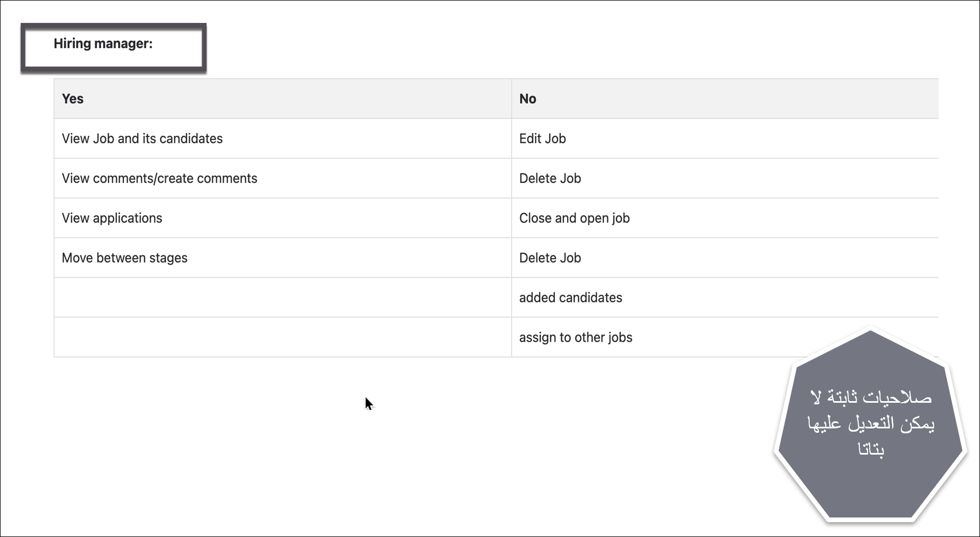Image resolution: width=980 pixels, height=537 pixels.
Task: Select the Yes column header
Action: tap(73, 99)
